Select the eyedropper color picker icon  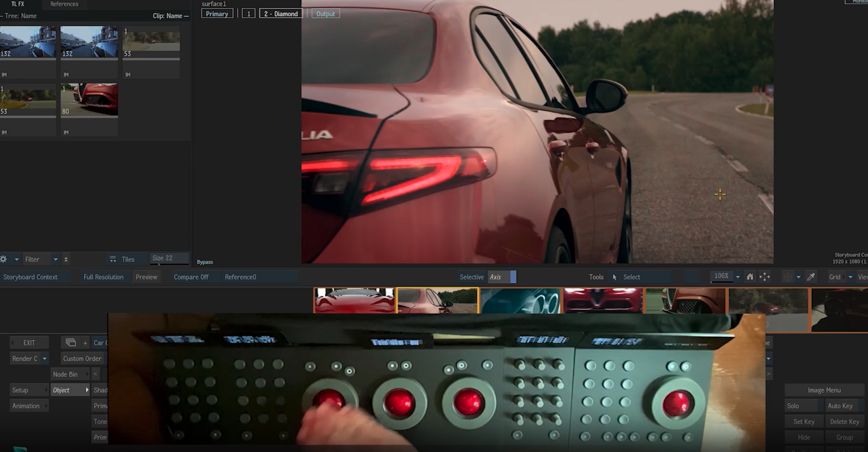point(811,277)
